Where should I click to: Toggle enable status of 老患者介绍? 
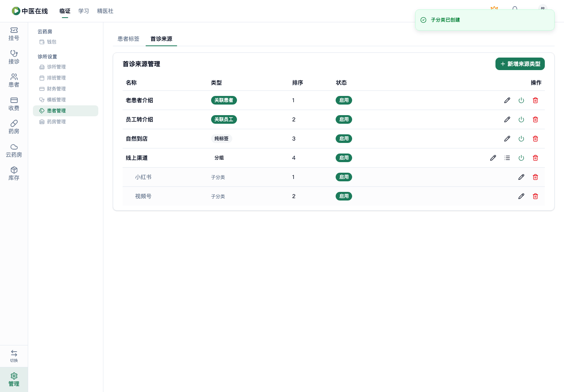521,100
